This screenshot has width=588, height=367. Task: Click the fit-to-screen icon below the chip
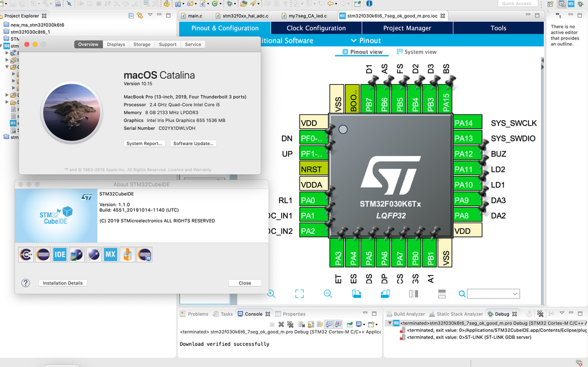[x=299, y=294]
